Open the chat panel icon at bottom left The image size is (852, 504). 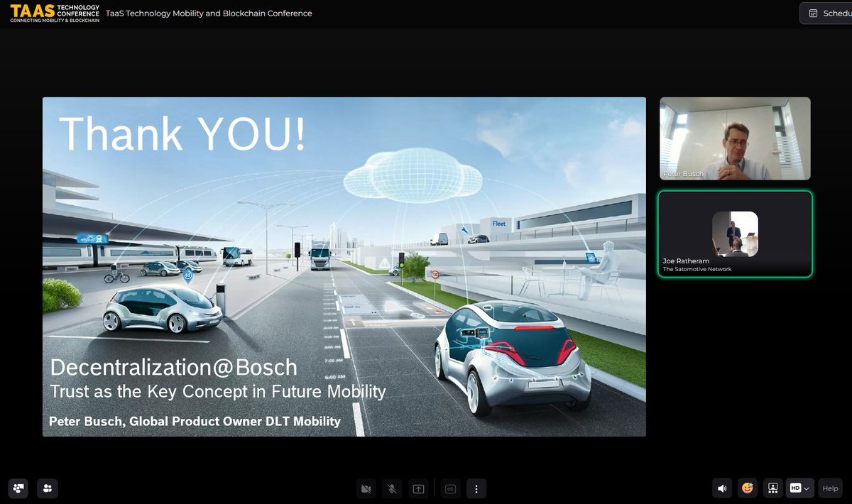(x=19, y=488)
